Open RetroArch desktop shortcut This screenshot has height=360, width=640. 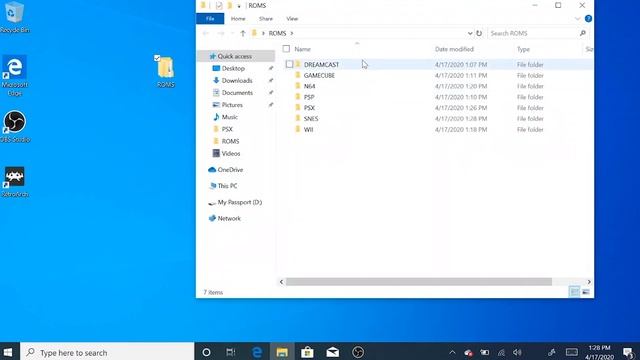tap(15, 182)
